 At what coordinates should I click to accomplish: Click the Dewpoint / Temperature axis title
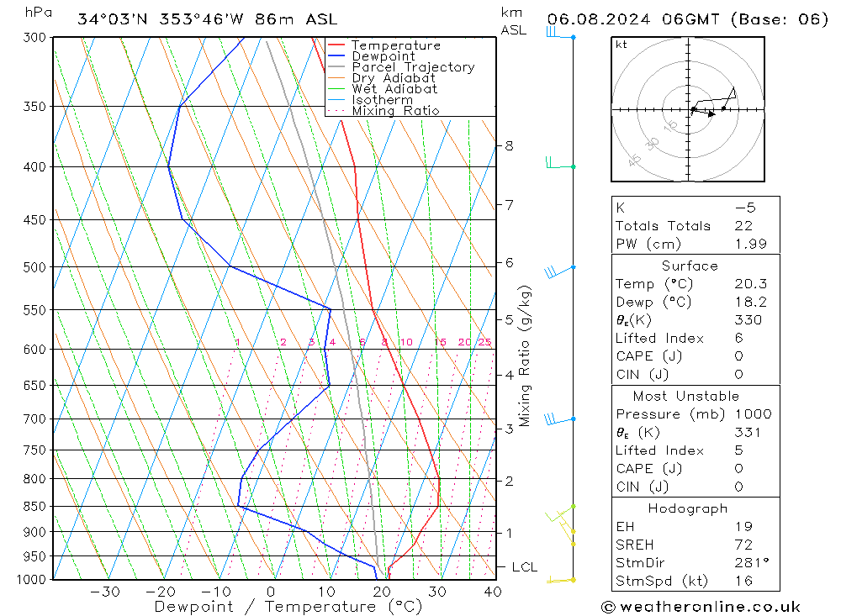click(x=288, y=607)
